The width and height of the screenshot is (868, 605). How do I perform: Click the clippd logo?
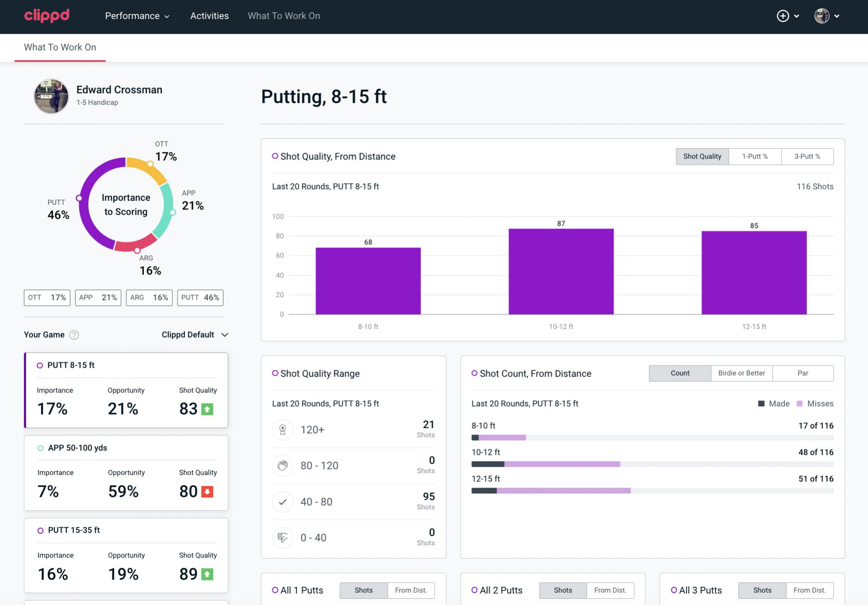(47, 15)
